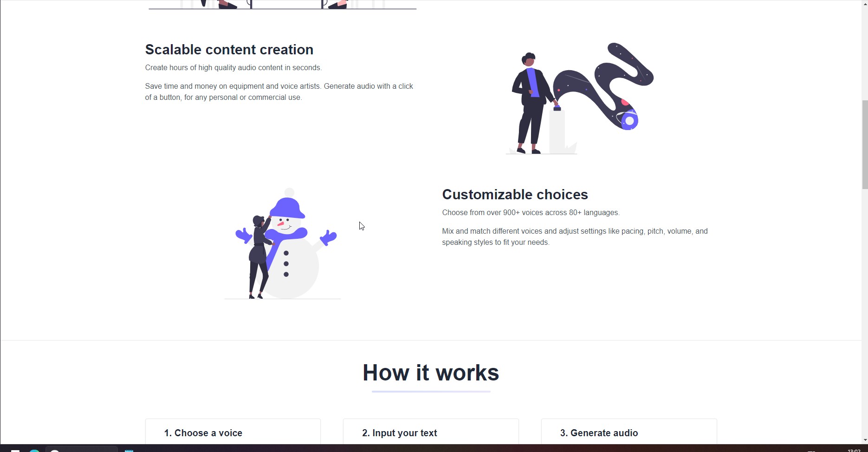Click the man with galaxy ribbon illustration
The width and height of the screenshot is (868, 452).
[580, 98]
